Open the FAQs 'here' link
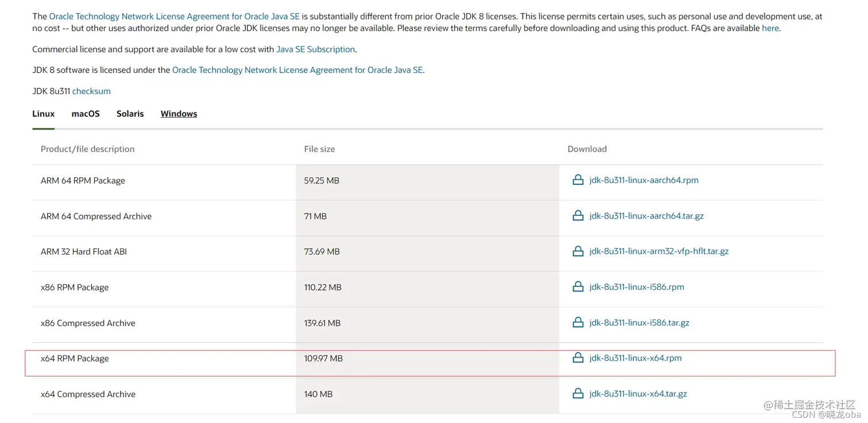Viewport: 868px width, 423px height. [770, 28]
